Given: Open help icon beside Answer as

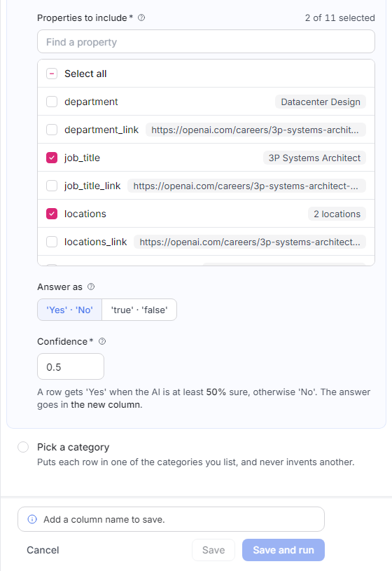Looking at the screenshot, I should (91, 287).
